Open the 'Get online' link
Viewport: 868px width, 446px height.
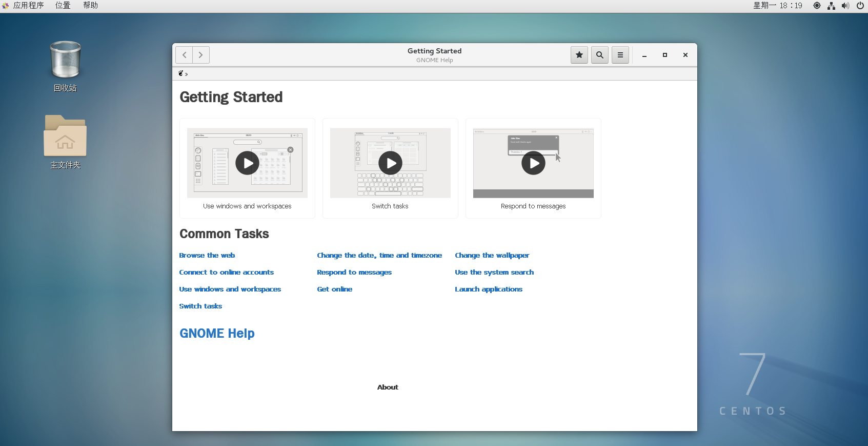pyautogui.click(x=335, y=289)
